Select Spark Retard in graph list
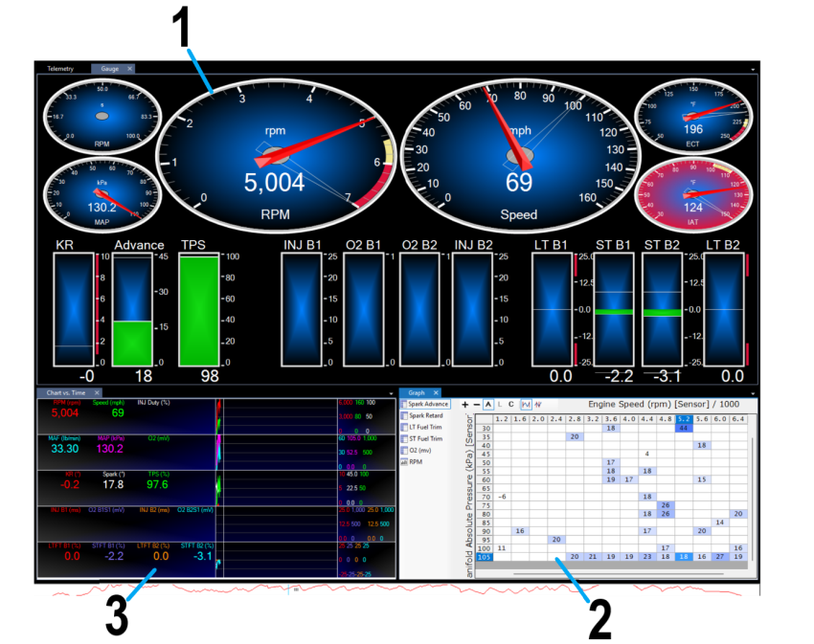This screenshot has width=814, height=644. tap(427, 416)
